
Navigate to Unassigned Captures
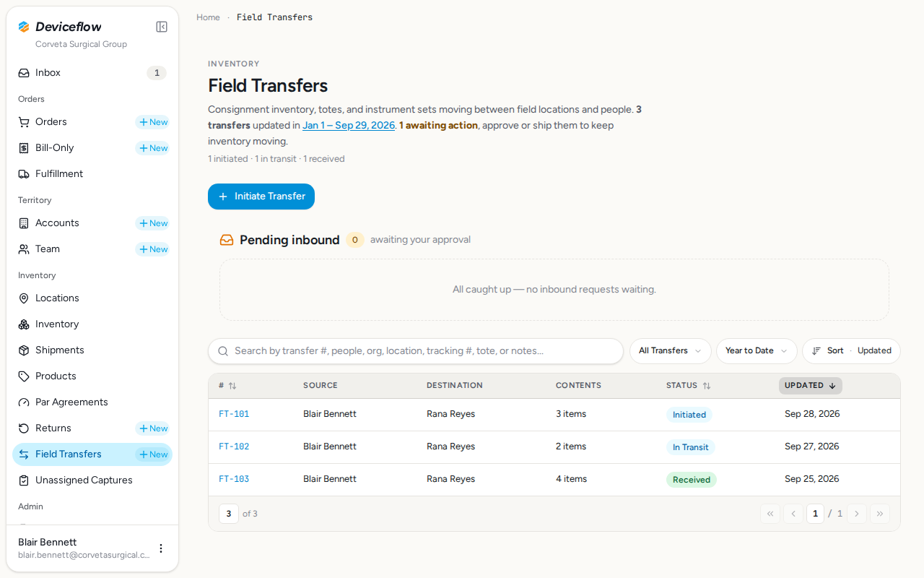coord(92,480)
